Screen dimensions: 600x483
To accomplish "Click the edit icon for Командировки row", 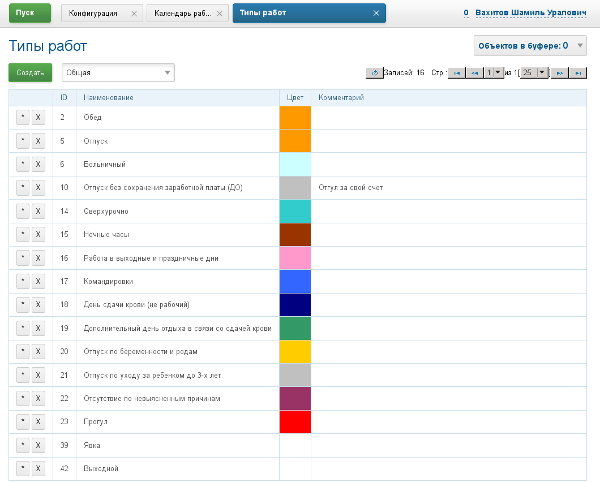I will pyautogui.click(x=21, y=282).
